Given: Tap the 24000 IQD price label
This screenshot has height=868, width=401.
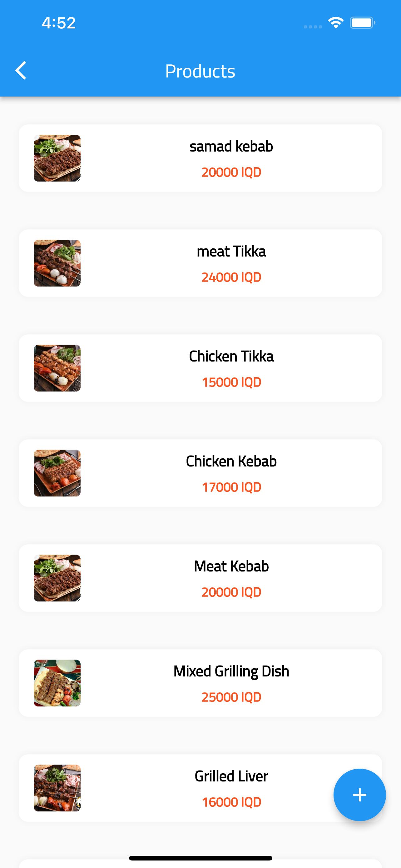Looking at the screenshot, I should pyautogui.click(x=231, y=277).
